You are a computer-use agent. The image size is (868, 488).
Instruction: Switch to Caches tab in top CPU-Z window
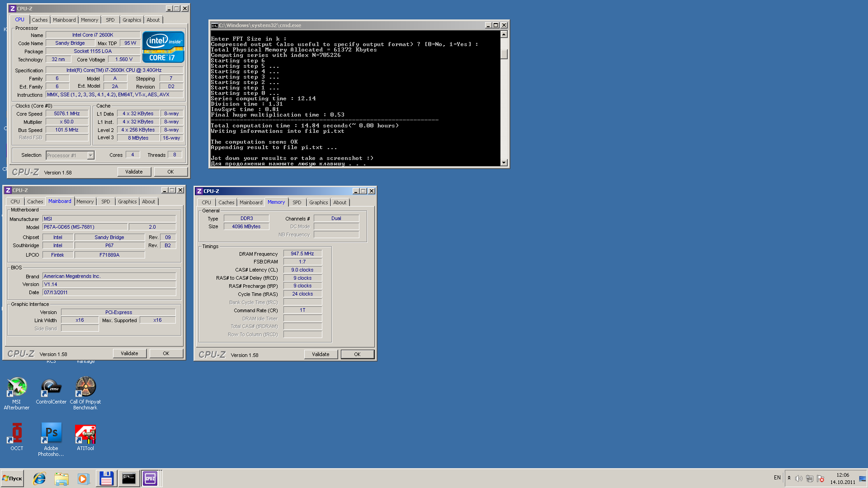point(39,20)
